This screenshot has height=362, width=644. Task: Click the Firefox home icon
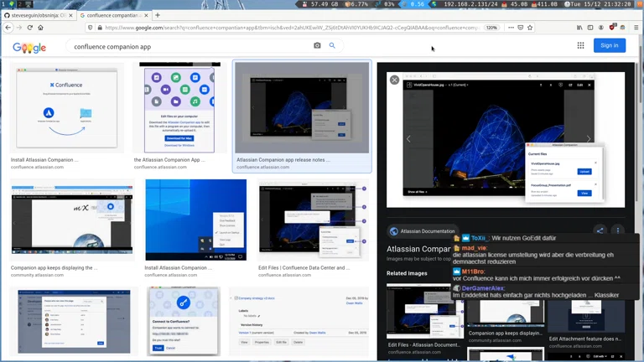tap(40, 28)
